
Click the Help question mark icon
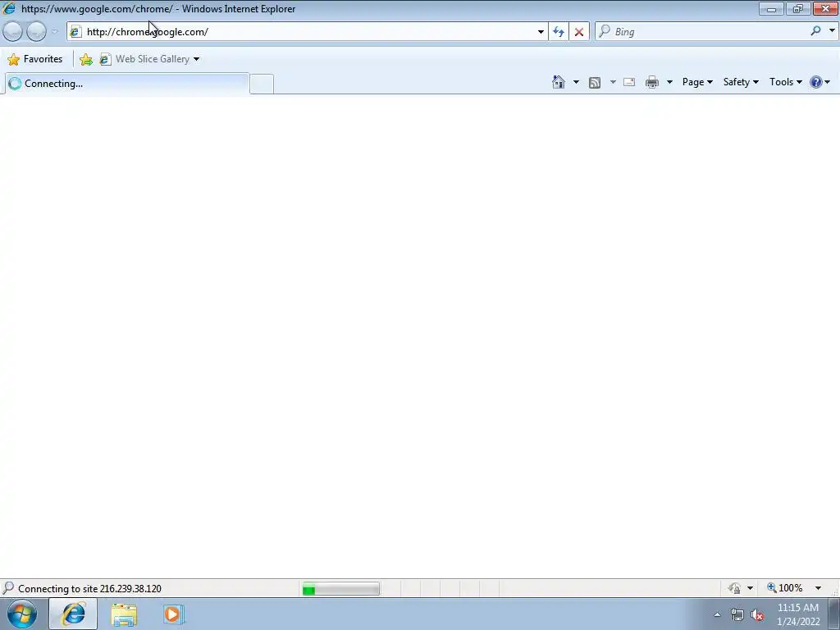tap(815, 82)
